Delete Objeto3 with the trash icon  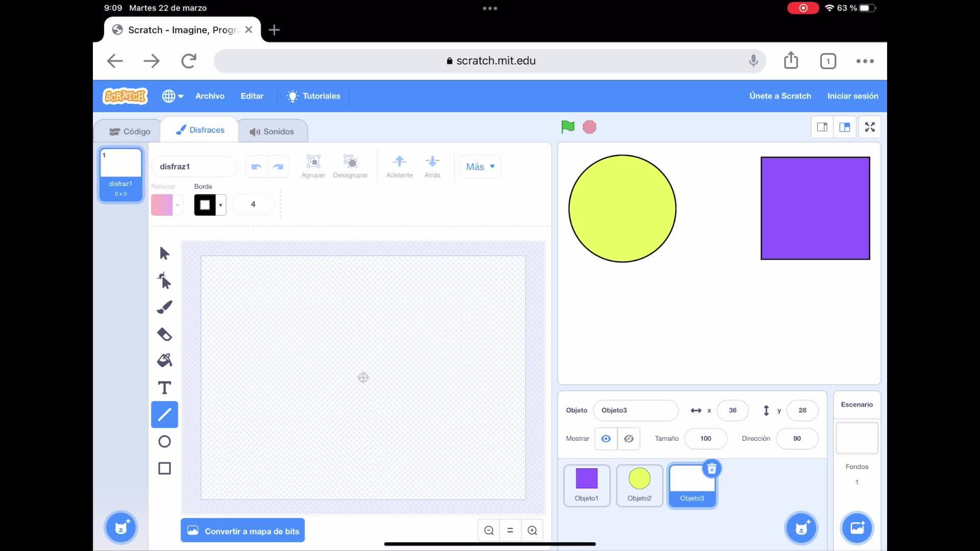[x=712, y=468]
